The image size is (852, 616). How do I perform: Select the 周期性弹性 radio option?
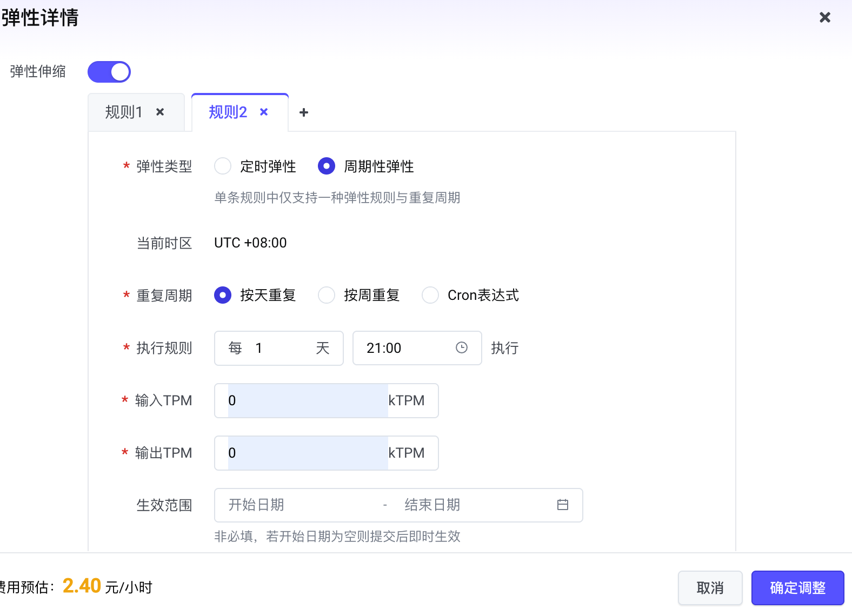[x=327, y=166]
